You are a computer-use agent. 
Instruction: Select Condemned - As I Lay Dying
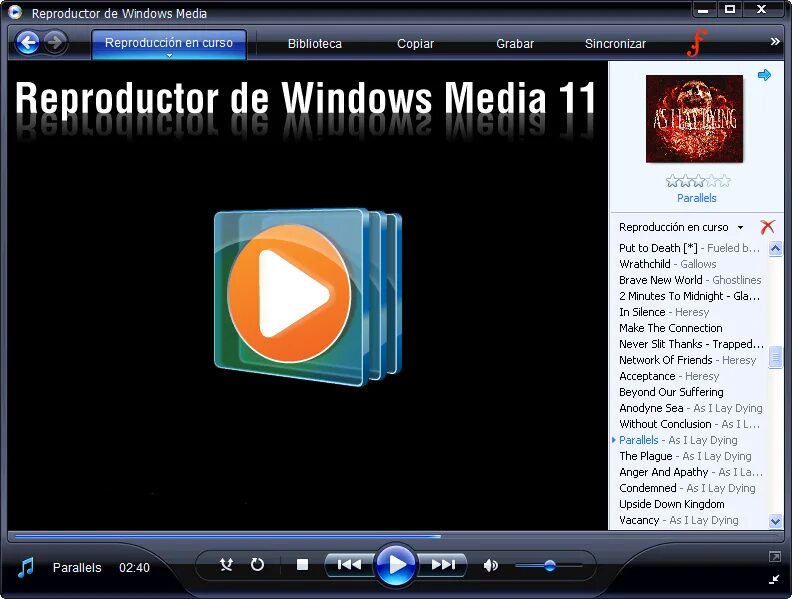[689, 488]
